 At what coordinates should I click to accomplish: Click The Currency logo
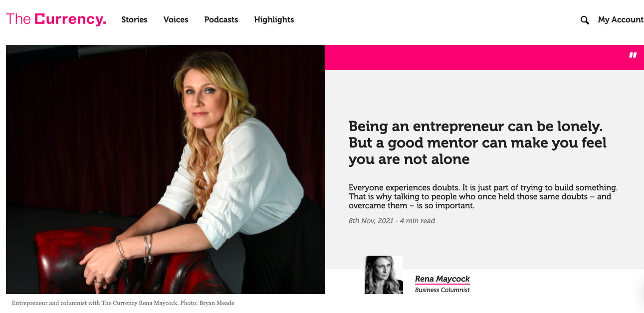56,19
